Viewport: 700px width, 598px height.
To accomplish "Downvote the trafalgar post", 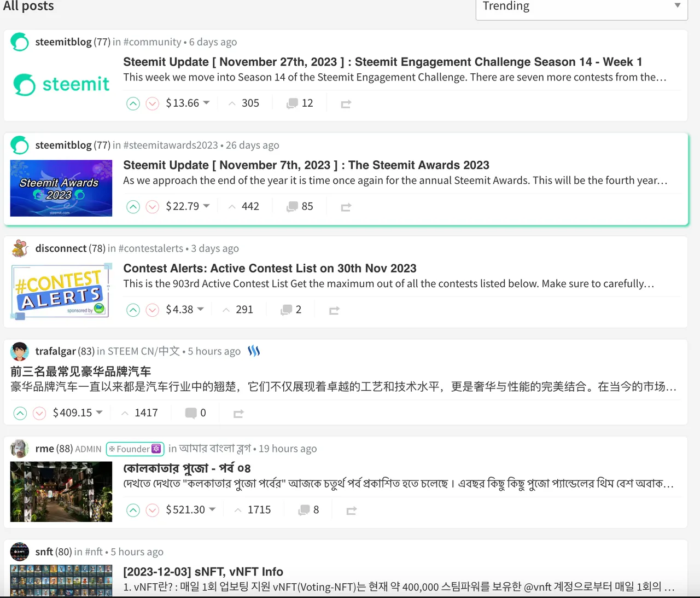I will (39, 414).
